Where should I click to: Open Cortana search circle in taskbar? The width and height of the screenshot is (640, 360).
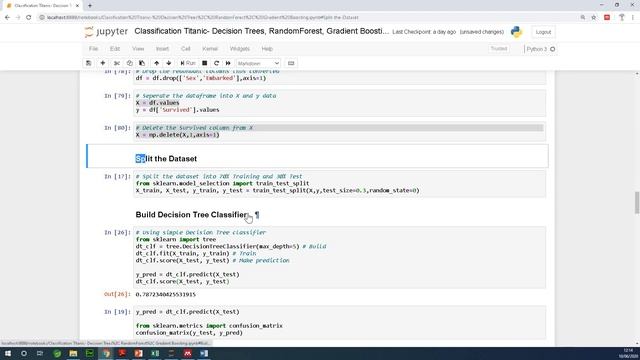pos(24,353)
